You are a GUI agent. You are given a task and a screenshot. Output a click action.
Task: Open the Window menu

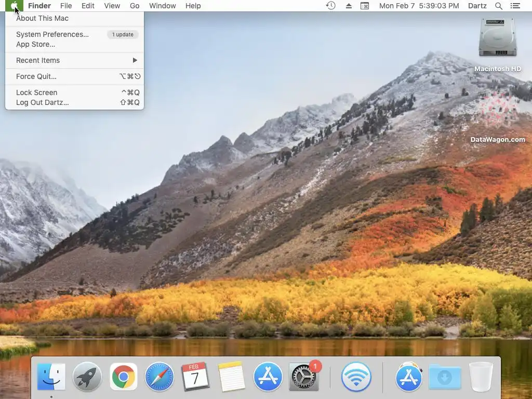tap(163, 6)
